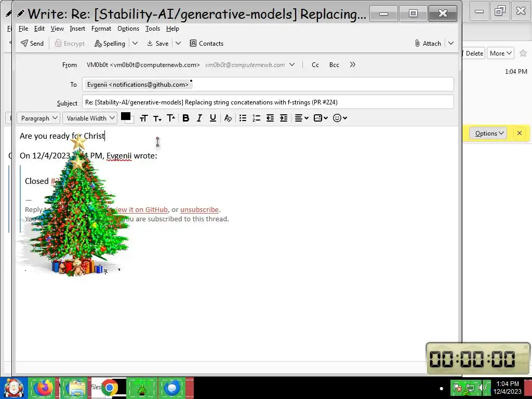Toggle underline formatting
532x399 pixels.
212,118
